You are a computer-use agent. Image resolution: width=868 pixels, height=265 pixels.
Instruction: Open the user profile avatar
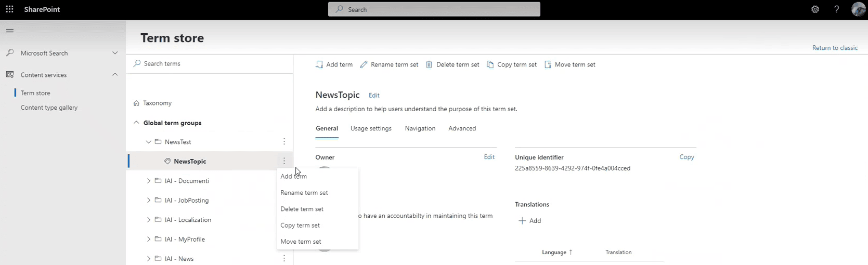click(x=858, y=9)
